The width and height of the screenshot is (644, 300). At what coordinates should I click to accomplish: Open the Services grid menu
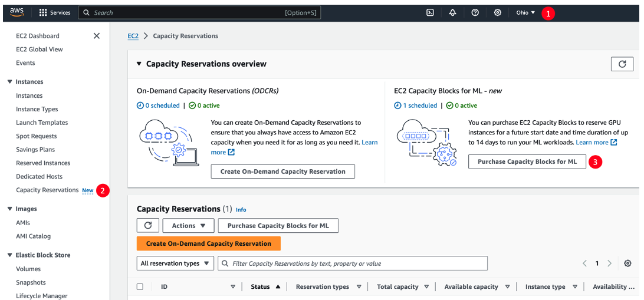pyautogui.click(x=55, y=13)
